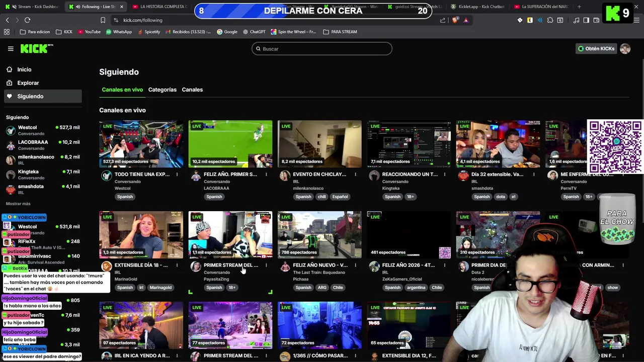
Task: Open the music note media control icon
Action: [x=576, y=20]
